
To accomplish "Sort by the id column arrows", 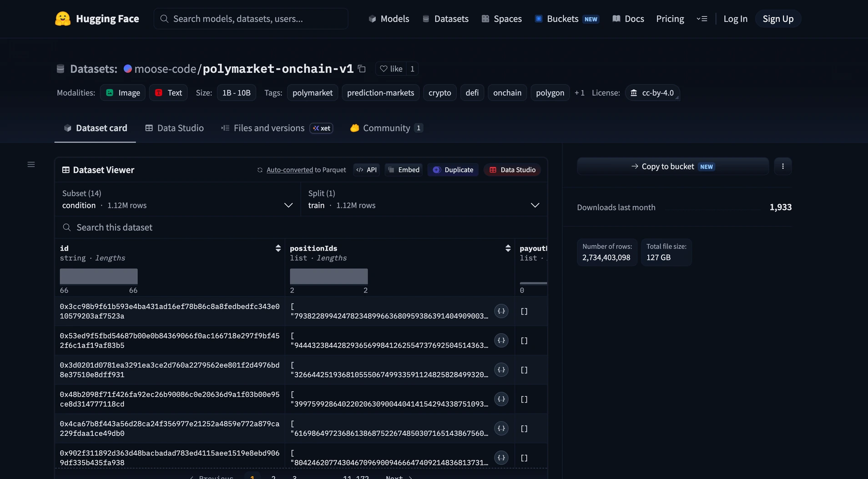I will (278, 248).
